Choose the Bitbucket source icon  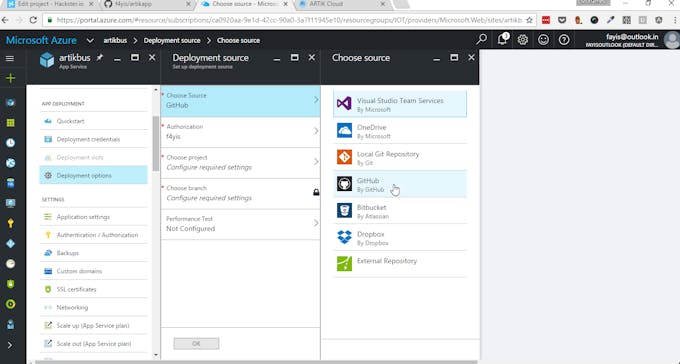[344, 210]
